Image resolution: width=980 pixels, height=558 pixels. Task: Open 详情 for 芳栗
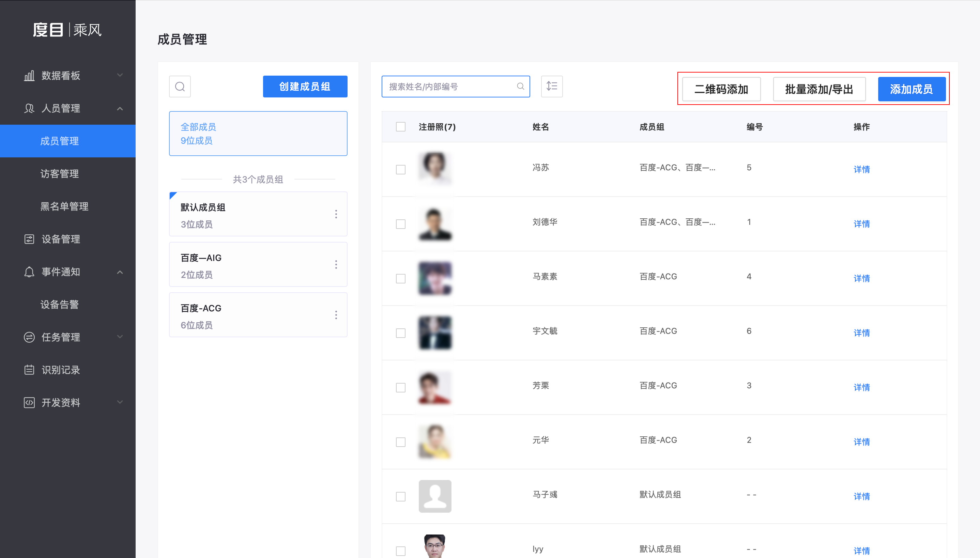click(861, 387)
